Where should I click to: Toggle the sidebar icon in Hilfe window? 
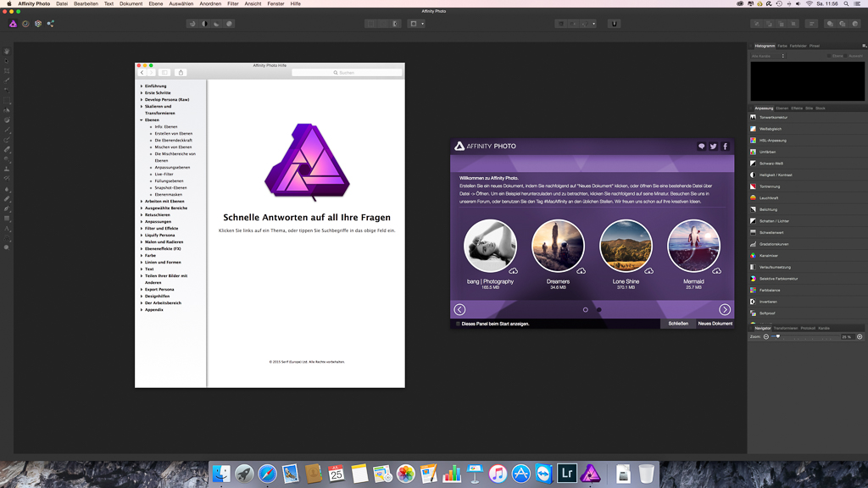tap(164, 73)
